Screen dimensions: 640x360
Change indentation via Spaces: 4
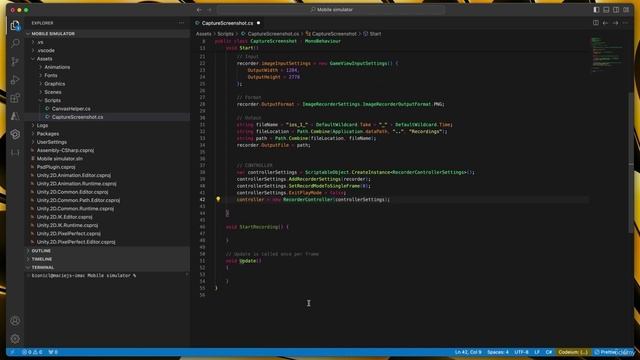[498, 352]
